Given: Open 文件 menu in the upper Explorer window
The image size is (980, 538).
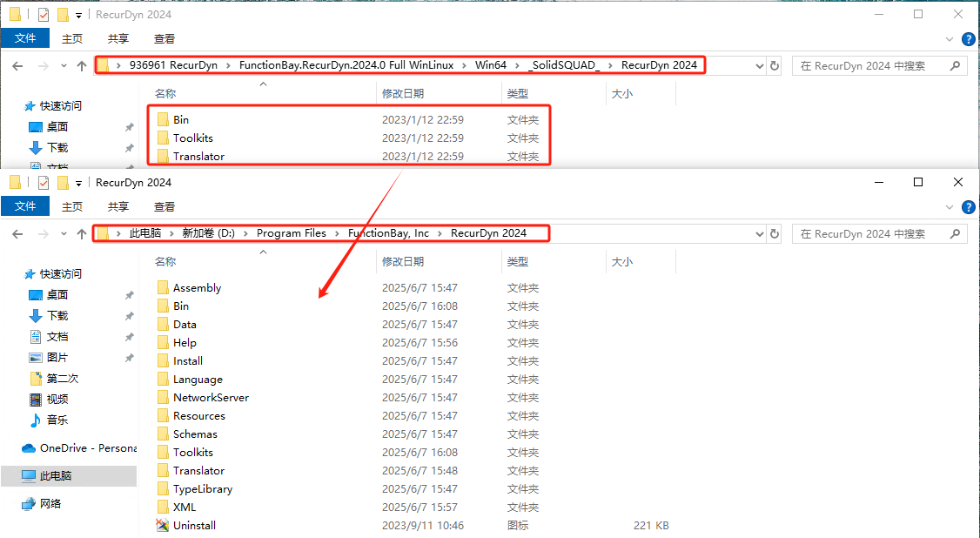Looking at the screenshot, I should click(x=25, y=38).
